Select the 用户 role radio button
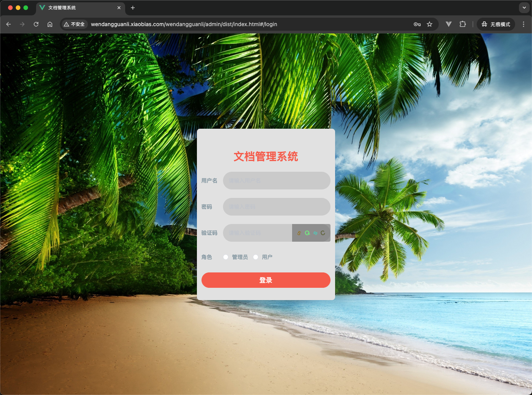532x395 pixels. point(256,257)
